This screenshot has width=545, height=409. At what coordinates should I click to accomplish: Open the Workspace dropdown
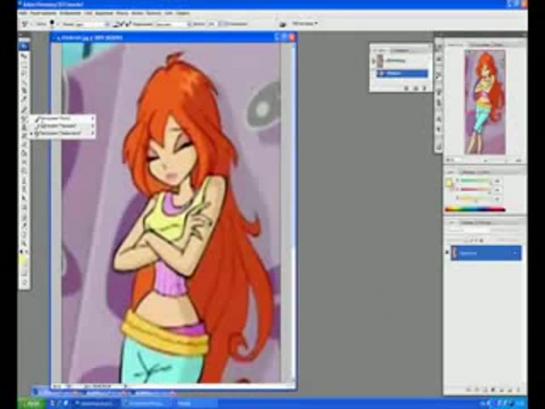(x=305, y=23)
